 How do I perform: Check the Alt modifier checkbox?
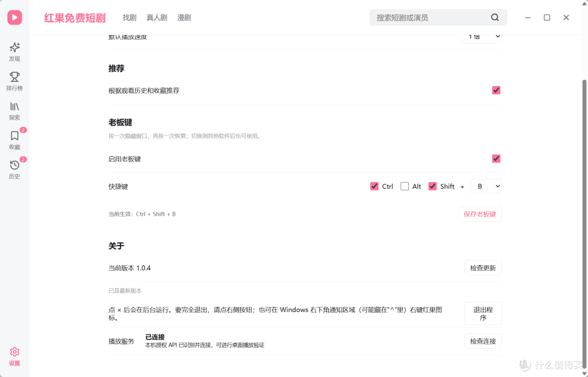405,186
